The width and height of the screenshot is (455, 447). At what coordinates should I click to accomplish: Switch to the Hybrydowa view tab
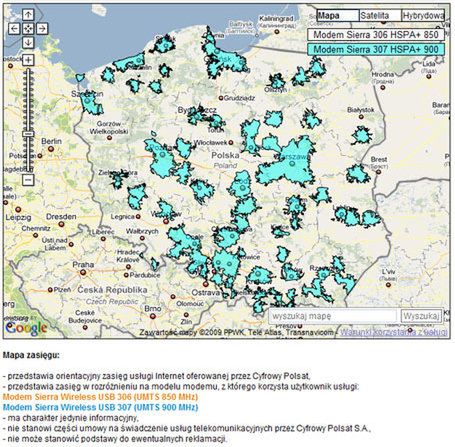click(423, 16)
